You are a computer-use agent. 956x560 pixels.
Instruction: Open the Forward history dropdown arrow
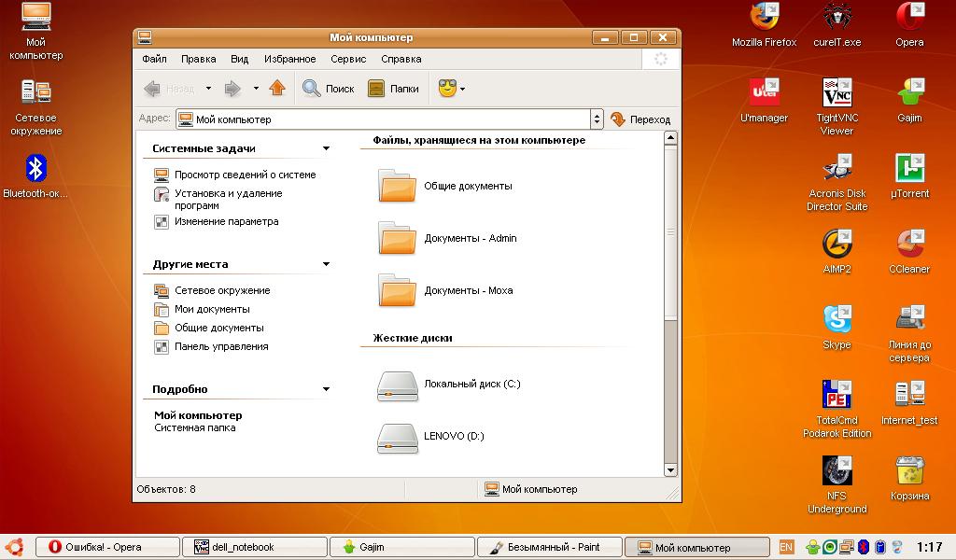(256, 89)
